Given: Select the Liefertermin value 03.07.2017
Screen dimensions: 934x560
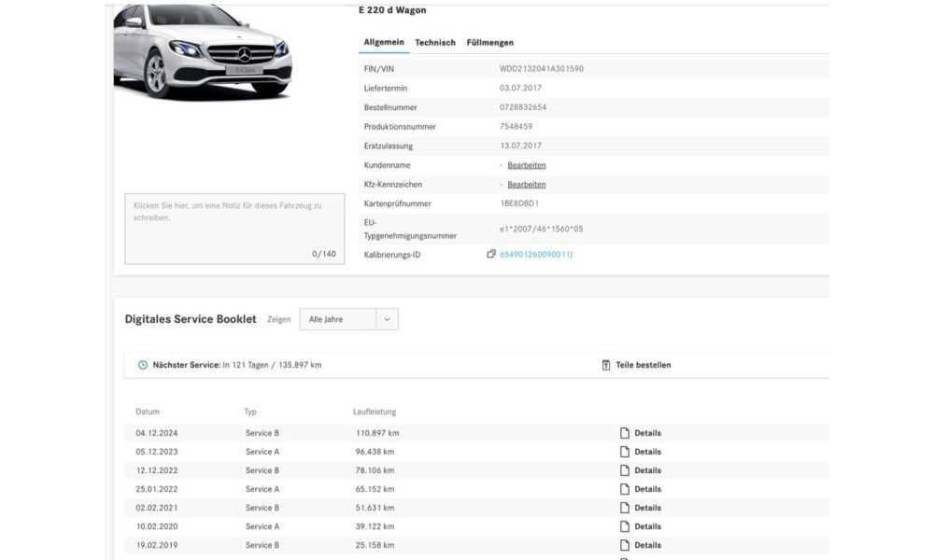Looking at the screenshot, I should pos(520,88).
